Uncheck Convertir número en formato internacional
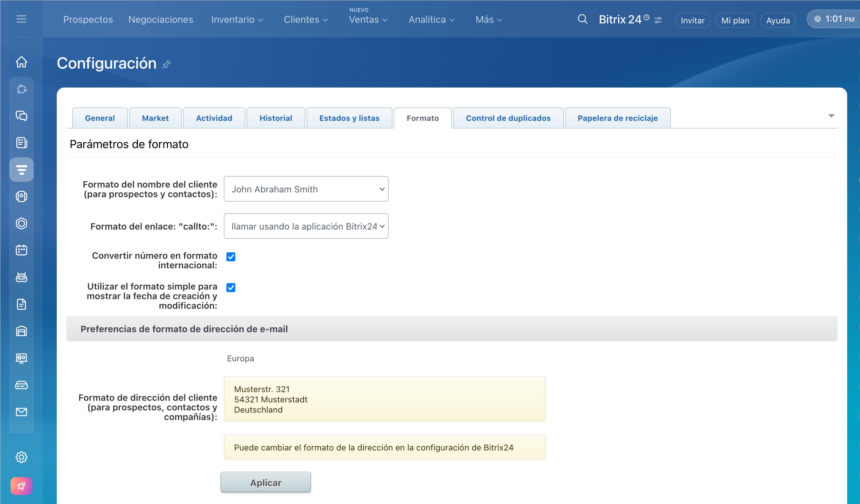The height and width of the screenshot is (504, 860). [231, 256]
